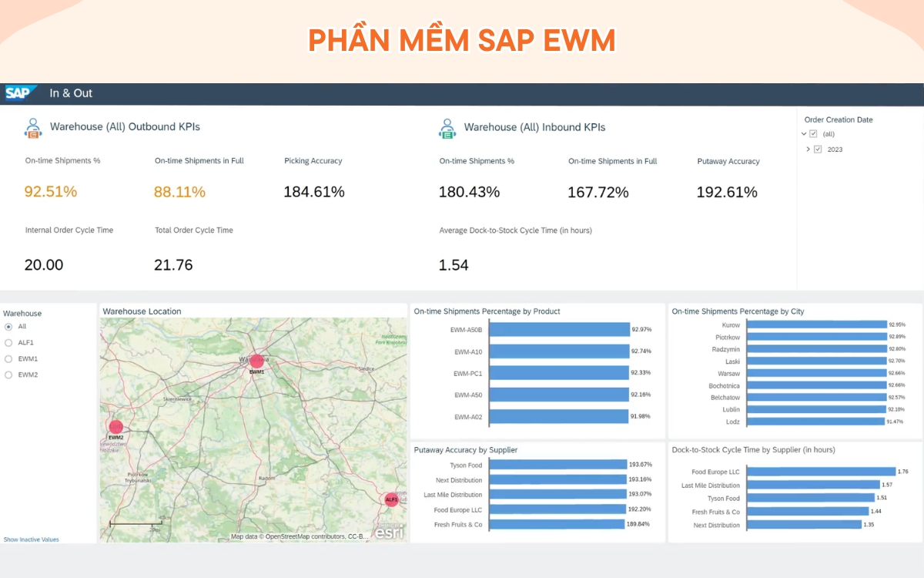Click Tyson Food dock-to-stock bar
This screenshot has height=578, width=924.
click(811, 499)
